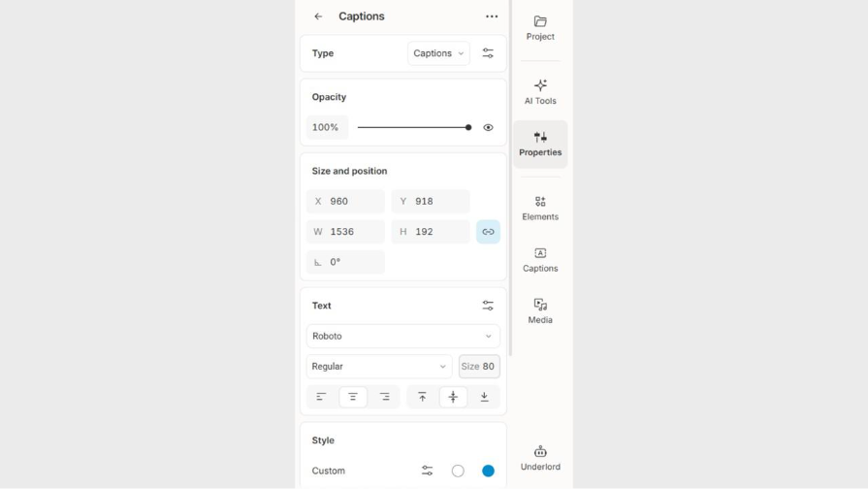Switch to the AI Tools tab

coord(540,91)
